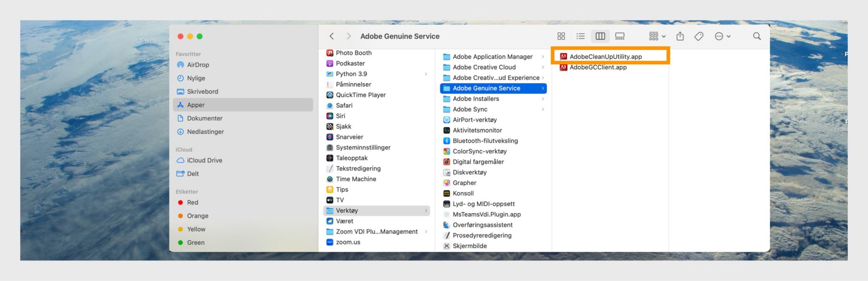Open the ellipsis action menu
Screen dimensions: 868x281
722,36
